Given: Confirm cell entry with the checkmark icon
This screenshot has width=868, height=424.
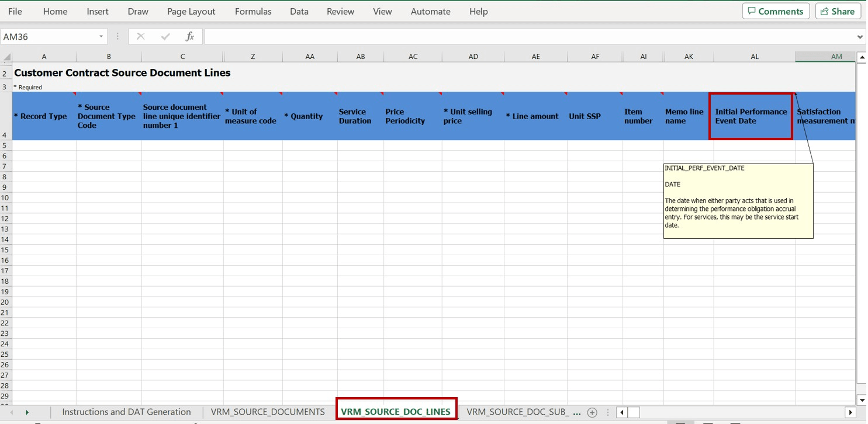Looking at the screenshot, I should tap(165, 36).
